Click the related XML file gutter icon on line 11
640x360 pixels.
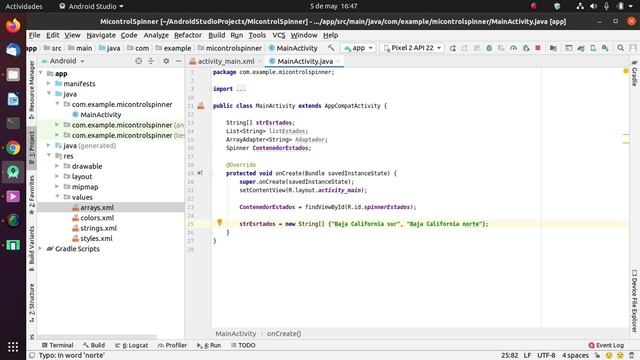[201, 106]
